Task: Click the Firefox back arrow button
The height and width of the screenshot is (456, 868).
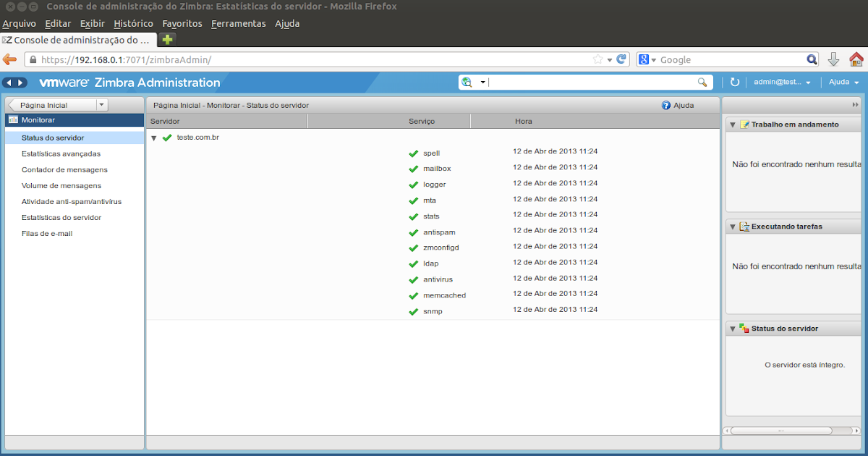Action: pos(10,59)
